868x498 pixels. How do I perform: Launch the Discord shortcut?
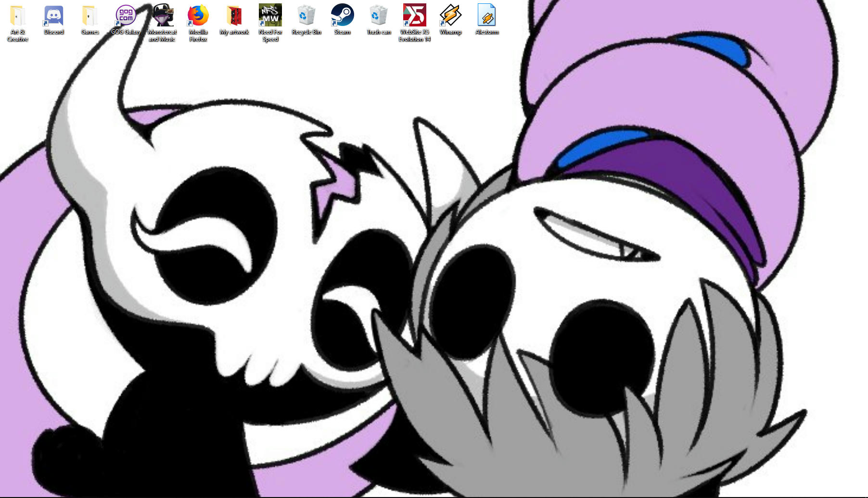coord(54,16)
